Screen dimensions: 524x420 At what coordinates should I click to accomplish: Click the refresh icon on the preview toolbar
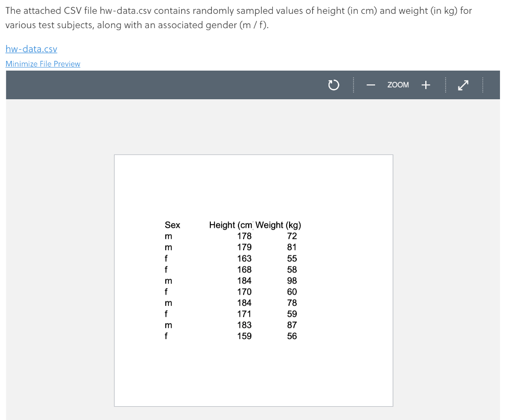(333, 85)
